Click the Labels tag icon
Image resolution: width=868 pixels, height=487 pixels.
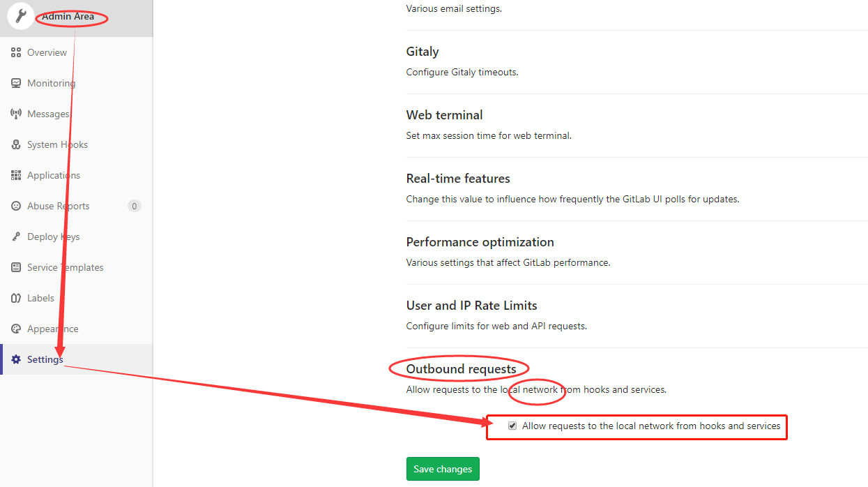click(x=16, y=298)
